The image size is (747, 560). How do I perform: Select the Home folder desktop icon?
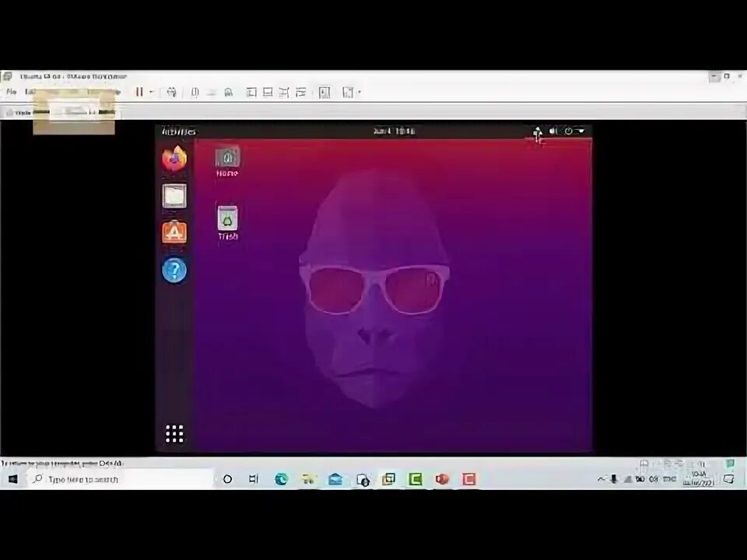tap(227, 162)
